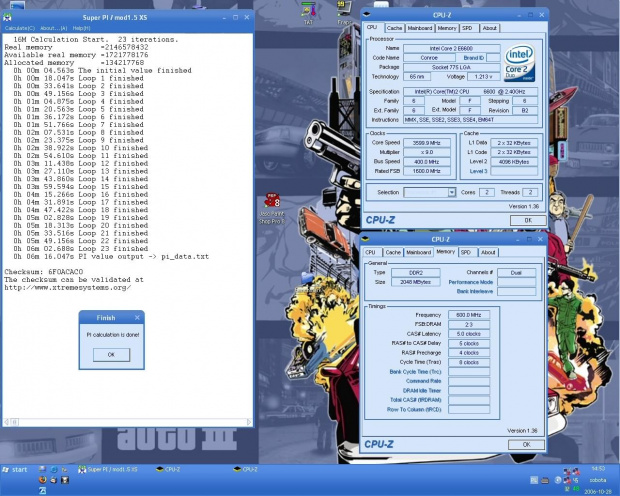Viewport: 620px width, 496px height.
Task: Click the Rated FSB value 1600.0 MHz
Action: [x=427, y=171]
